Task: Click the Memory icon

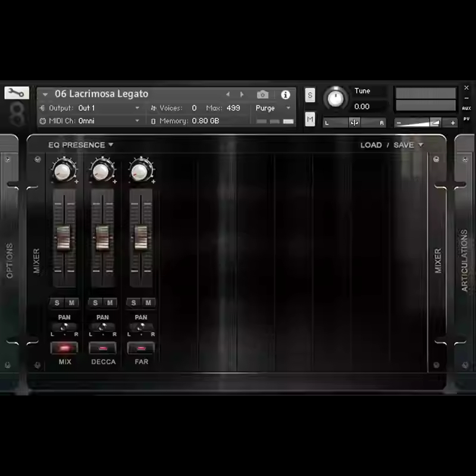Action: click(154, 121)
